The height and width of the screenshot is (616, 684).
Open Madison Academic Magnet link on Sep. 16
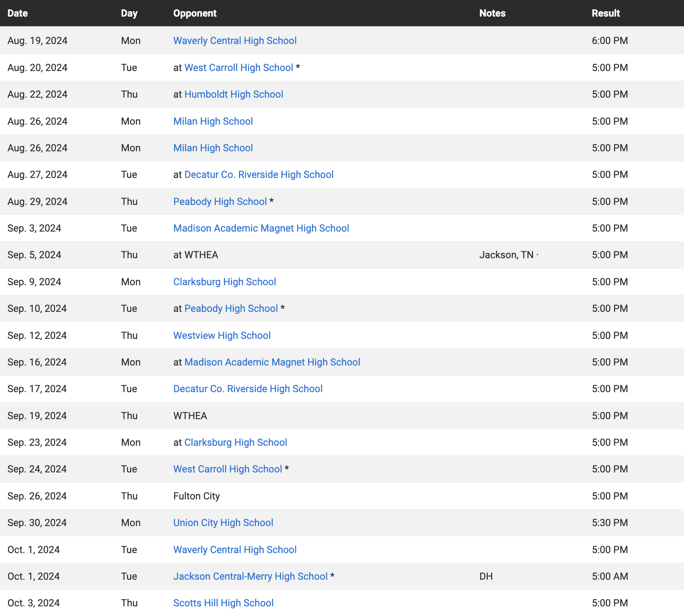272,362
